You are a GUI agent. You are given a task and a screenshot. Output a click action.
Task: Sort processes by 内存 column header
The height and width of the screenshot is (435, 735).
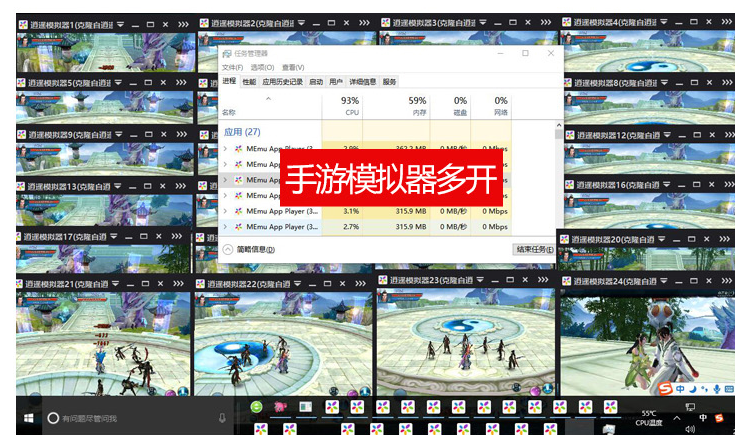tap(397, 106)
